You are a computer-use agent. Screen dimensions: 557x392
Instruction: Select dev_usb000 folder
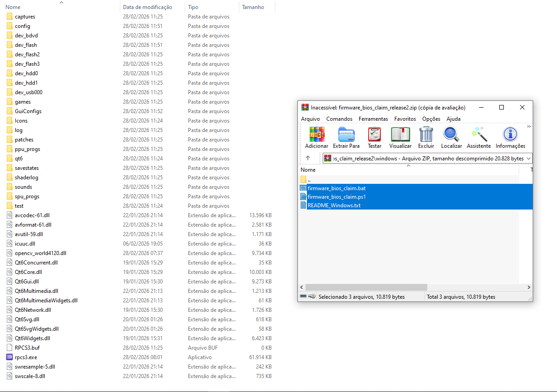pos(28,92)
